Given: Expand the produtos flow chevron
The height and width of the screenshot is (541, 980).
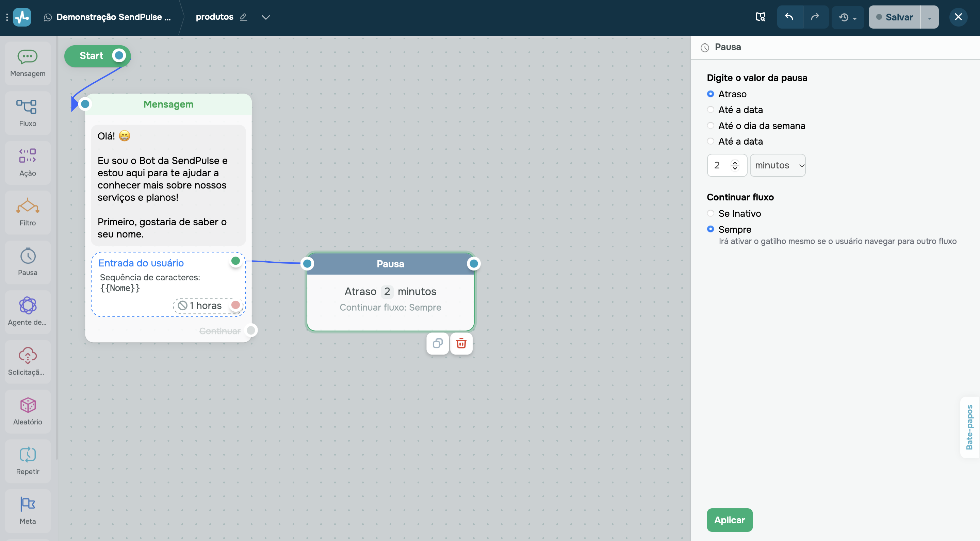Looking at the screenshot, I should point(265,17).
